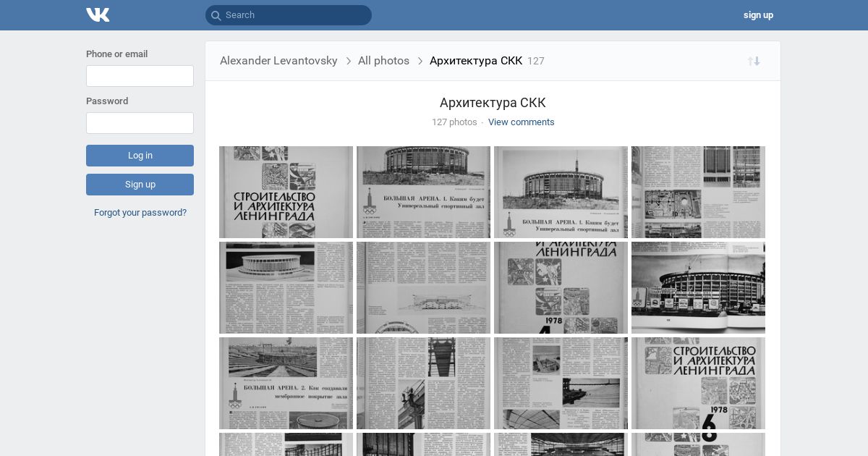868x456 pixels.
Task: Open magazine cover 1978 issue 4 photo
Action: (x=561, y=287)
